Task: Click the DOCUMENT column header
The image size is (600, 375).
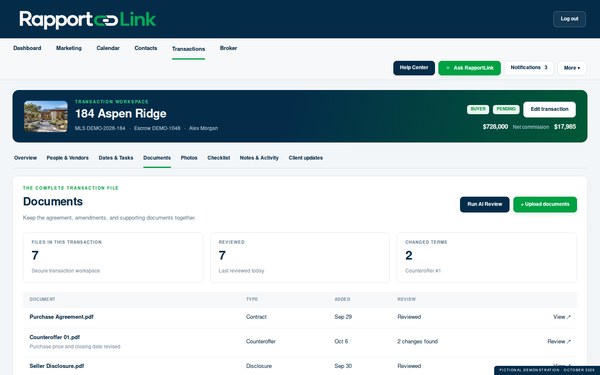Action: 42,299
